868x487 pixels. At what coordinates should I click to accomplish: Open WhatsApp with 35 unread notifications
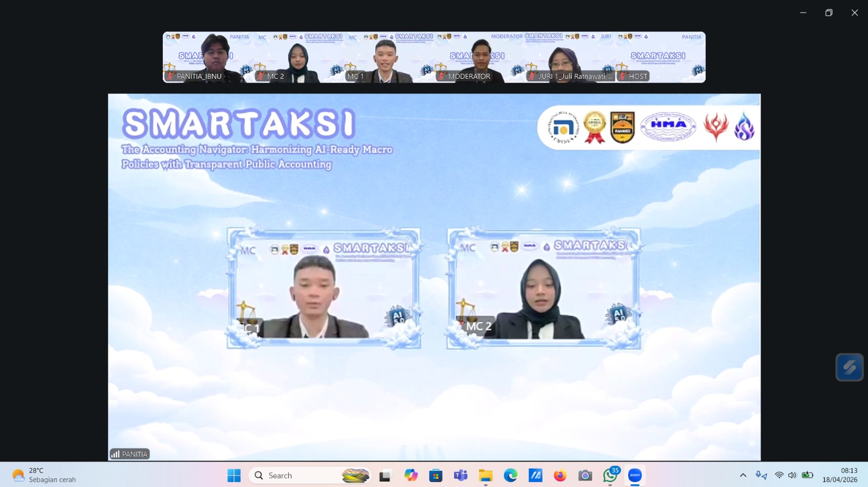tap(610, 476)
